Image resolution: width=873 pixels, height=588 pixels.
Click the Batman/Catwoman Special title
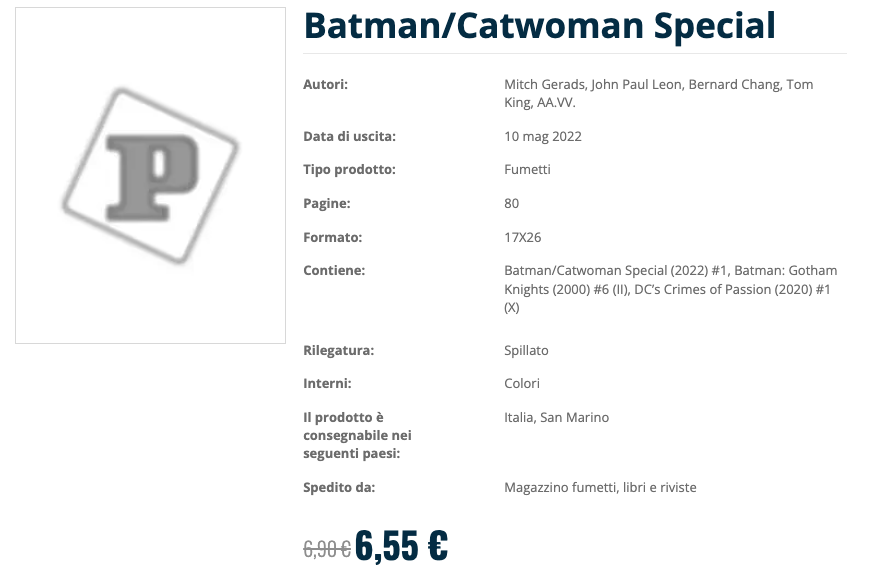pos(539,26)
